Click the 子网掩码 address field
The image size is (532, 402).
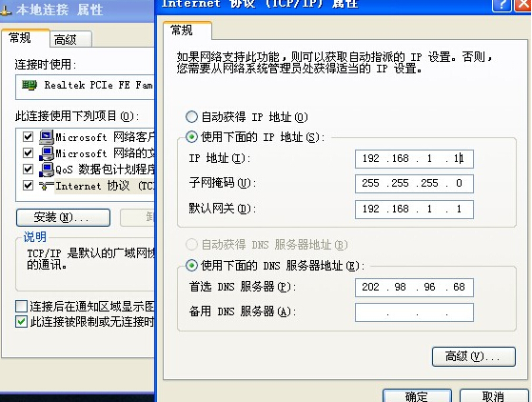[414, 184]
